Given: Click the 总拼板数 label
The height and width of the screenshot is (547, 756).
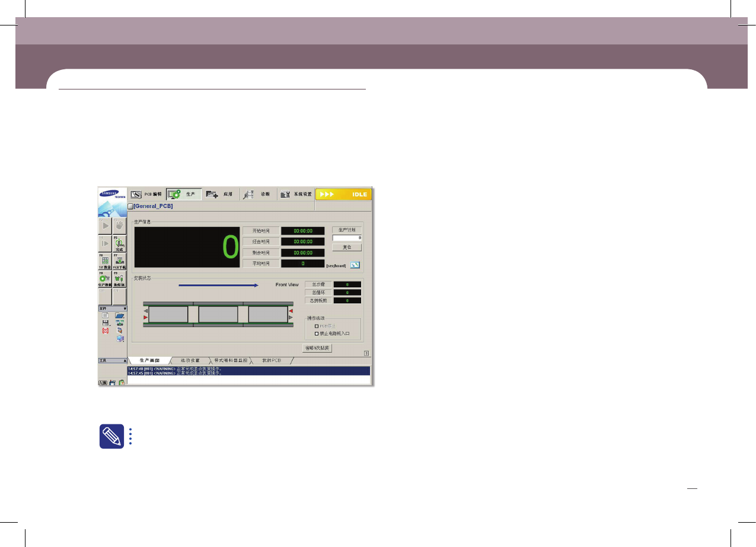Looking at the screenshot, I should point(318,300).
